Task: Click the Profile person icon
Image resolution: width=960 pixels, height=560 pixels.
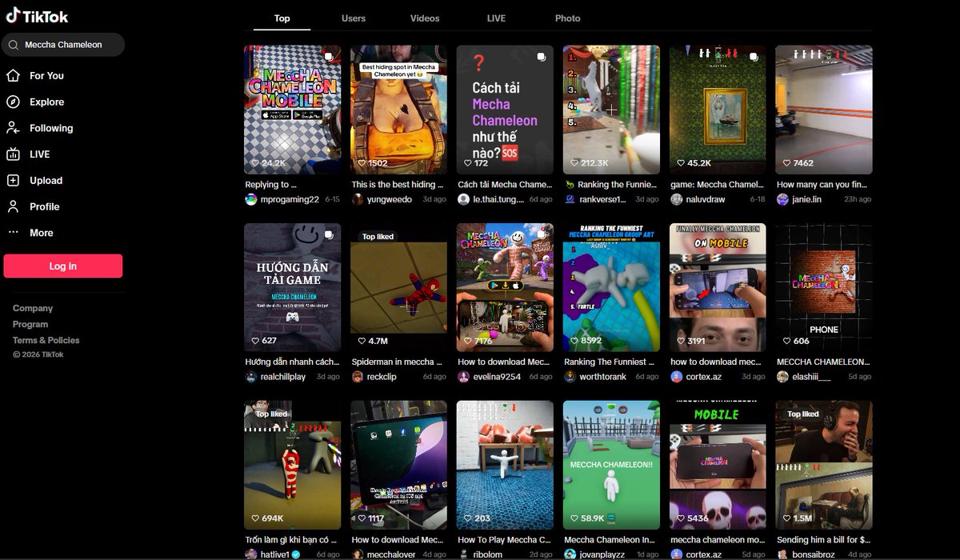Action: tap(13, 206)
